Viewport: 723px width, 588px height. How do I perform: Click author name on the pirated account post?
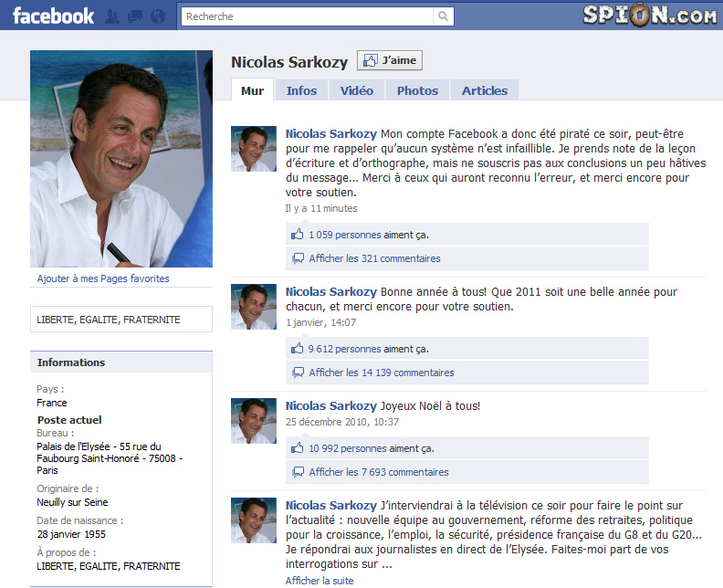(x=331, y=133)
